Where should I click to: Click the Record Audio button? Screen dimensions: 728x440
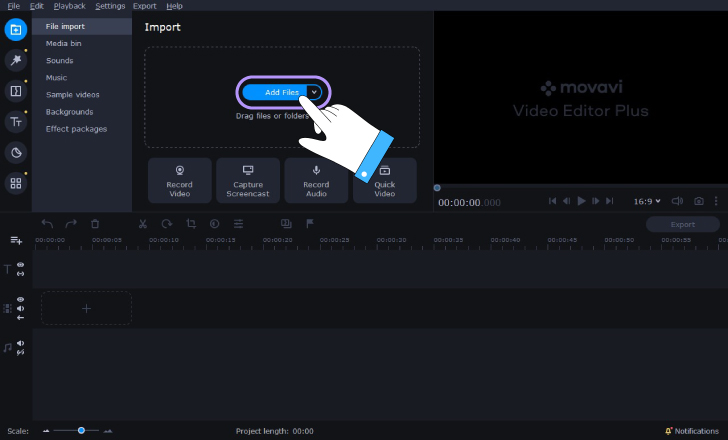316,181
